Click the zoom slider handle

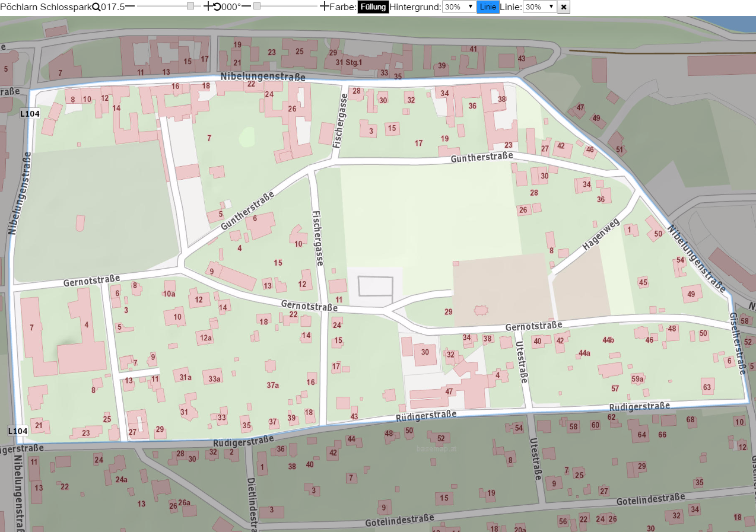pyautogui.click(x=190, y=7)
